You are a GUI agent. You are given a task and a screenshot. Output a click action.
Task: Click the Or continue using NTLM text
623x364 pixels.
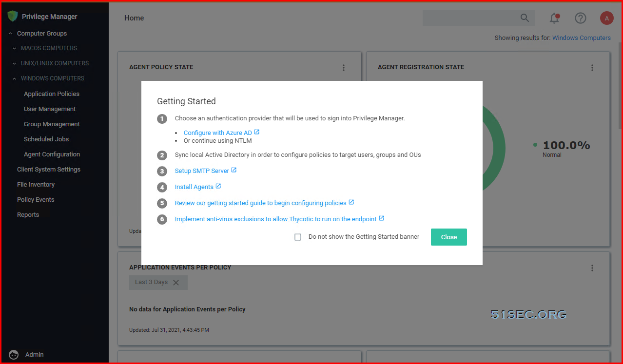click(x=218, y=141)
